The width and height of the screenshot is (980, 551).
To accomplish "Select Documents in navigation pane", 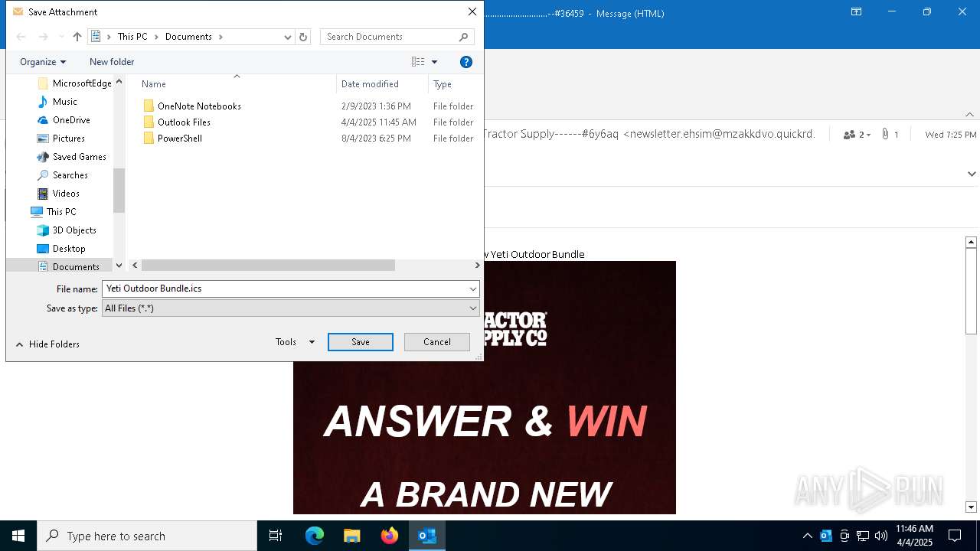I will [x=68, y=266].
